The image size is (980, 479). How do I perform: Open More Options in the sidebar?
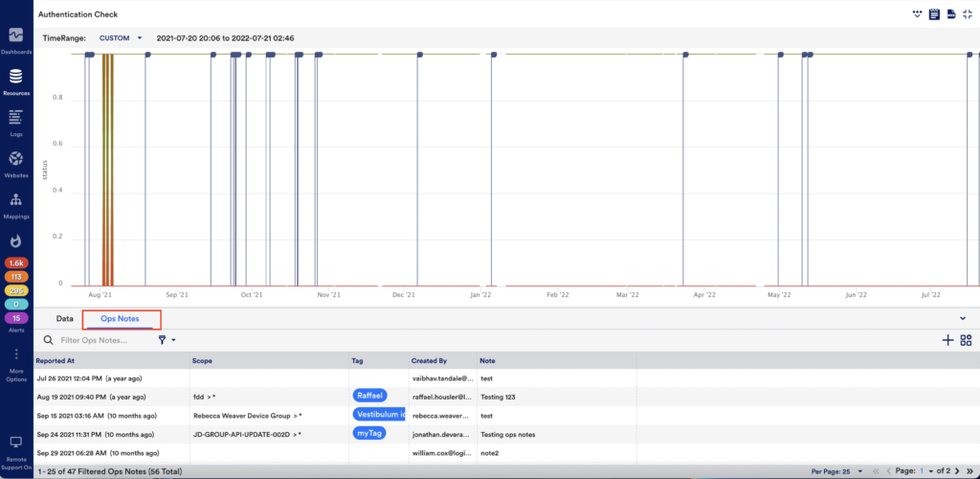[16, 364]
